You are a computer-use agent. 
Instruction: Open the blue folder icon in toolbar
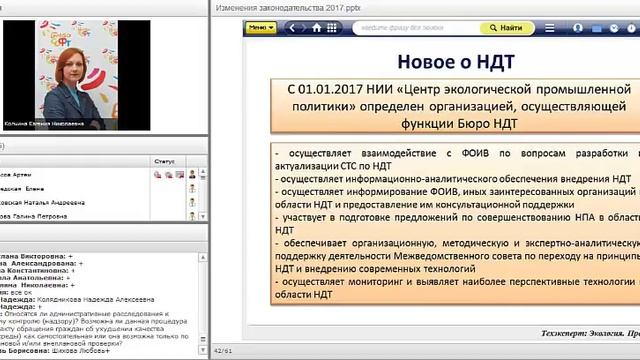tap(596, 28)
